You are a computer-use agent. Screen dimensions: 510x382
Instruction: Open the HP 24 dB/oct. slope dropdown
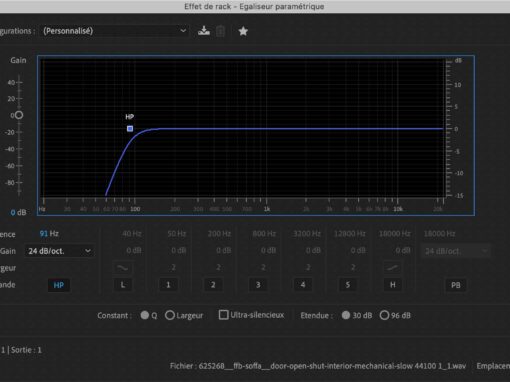click(59, 251)
